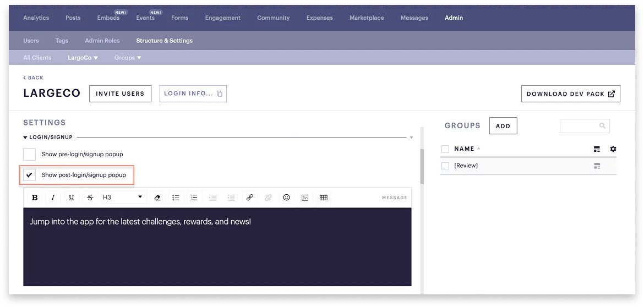
Task: Toggle bold formatting in message editor
Action: coord(35,198)
